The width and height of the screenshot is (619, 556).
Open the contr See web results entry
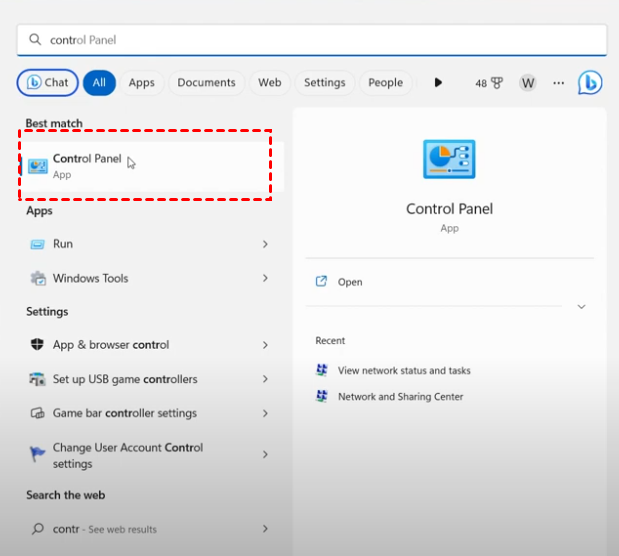[x=152, y=529]
